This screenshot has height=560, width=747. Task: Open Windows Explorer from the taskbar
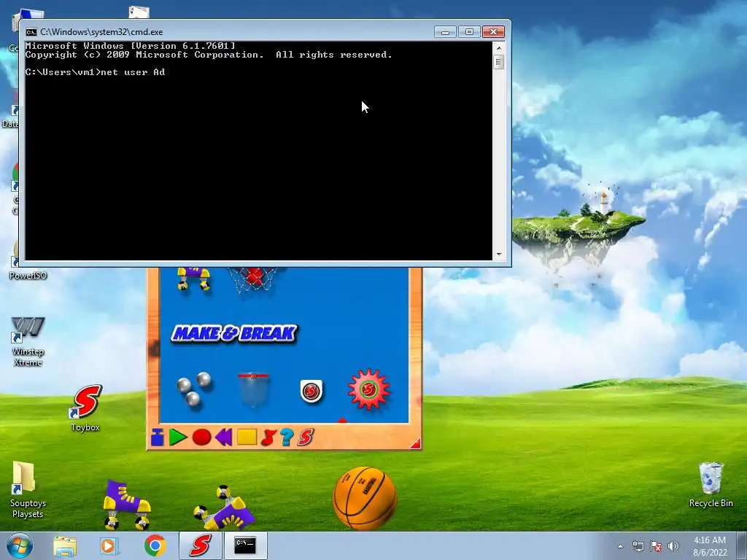click(x=65, y=545)
